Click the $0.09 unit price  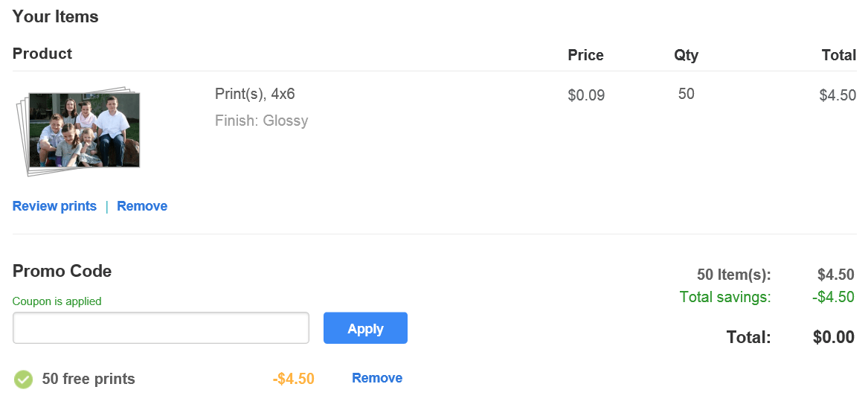tap(586, 95)
